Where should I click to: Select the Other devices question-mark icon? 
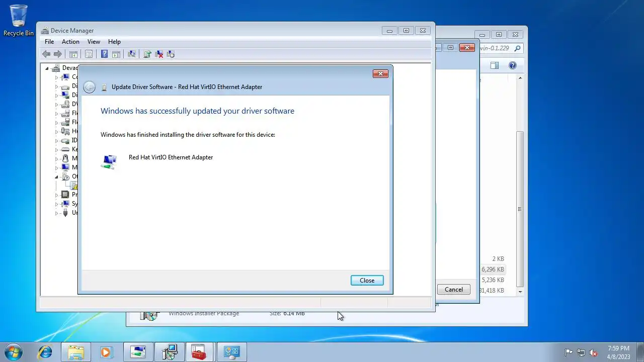tap(65, 176)
